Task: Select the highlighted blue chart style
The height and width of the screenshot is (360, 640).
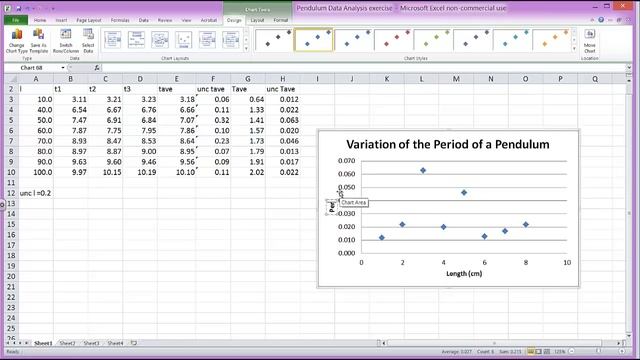Action: coord(313,40)
